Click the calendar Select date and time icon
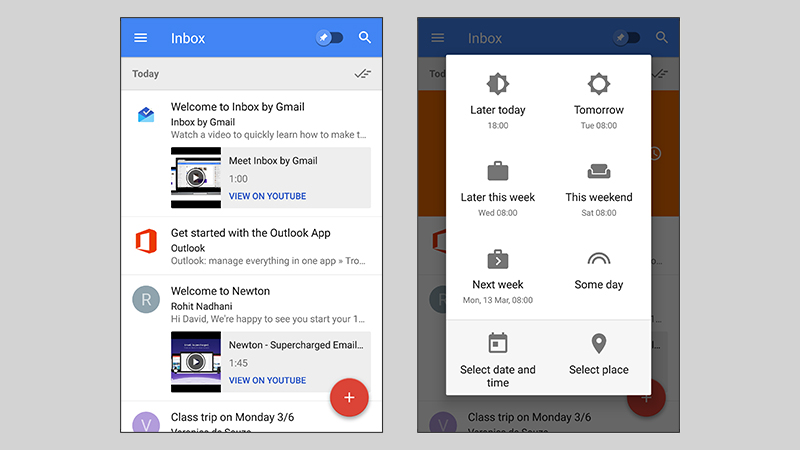This screenshot has height=450, width=800. click(x=497, y=343)
